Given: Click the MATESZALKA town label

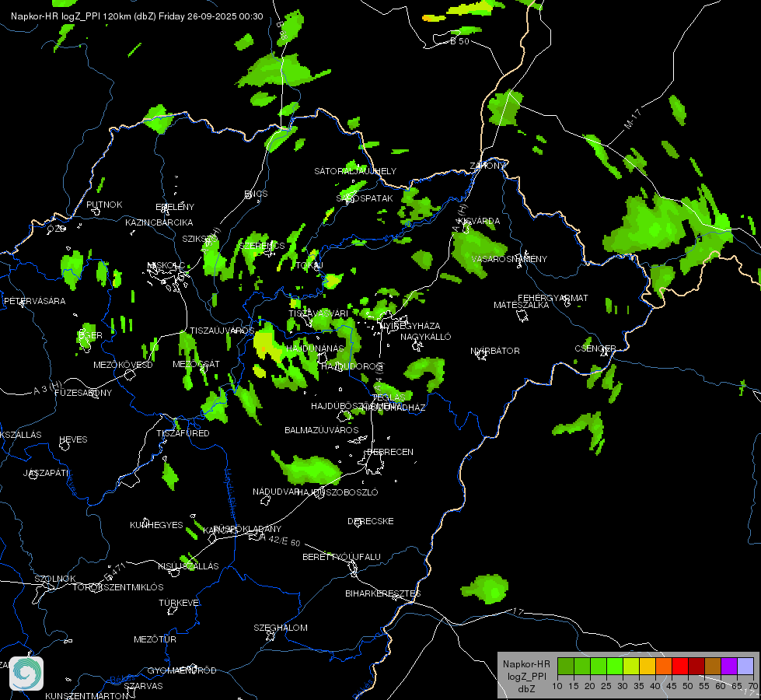Looking at the screenshot, I should click(x=522, y=305).
